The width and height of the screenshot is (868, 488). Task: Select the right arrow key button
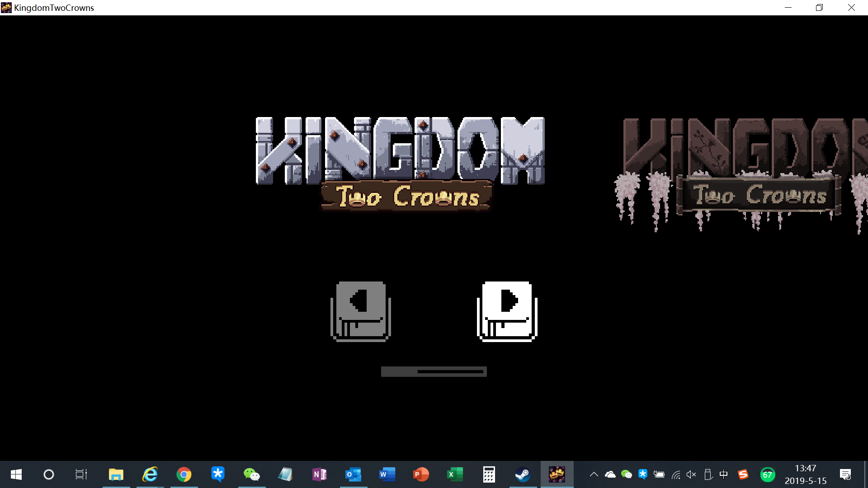507,311
